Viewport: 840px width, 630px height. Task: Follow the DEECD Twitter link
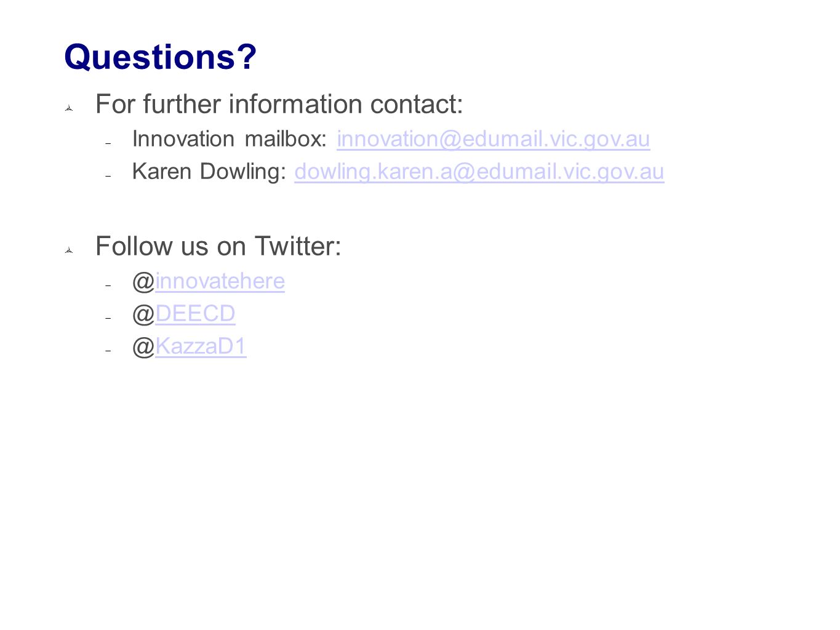click(195, 314)
